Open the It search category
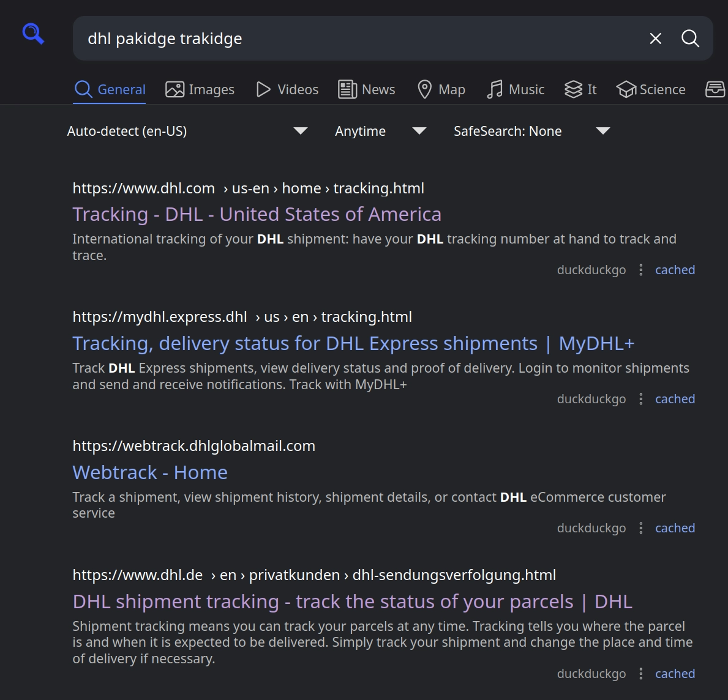 click(580, 89)
